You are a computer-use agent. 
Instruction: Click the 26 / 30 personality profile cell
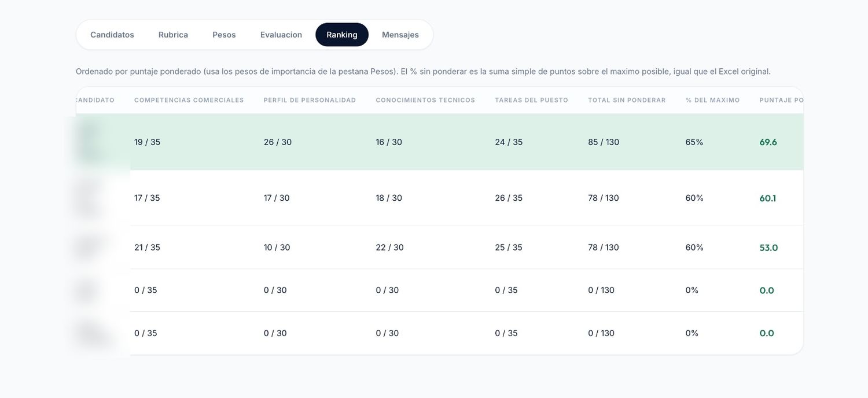[x=278, y=142]
